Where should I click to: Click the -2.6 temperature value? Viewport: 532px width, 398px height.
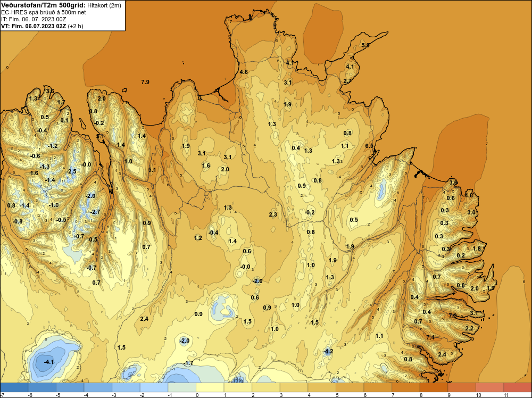tap(257, 281)
